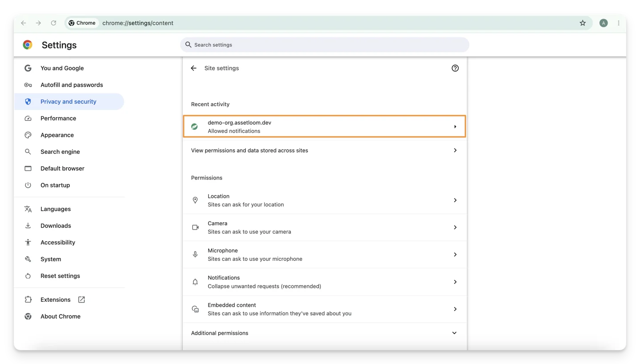Image resolution: width=640 pixels, height=364 pixels.
Task: Click the magnifier icon in search settings
Action: [x=188, y=44]
